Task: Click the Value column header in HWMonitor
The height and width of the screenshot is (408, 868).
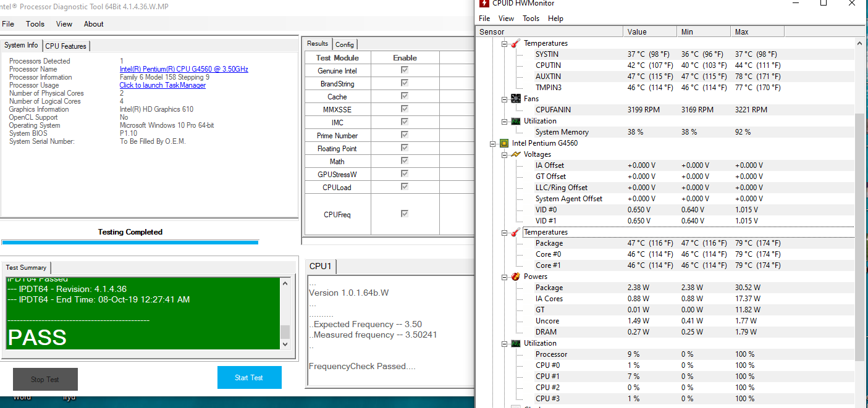Action: point(650,32)
